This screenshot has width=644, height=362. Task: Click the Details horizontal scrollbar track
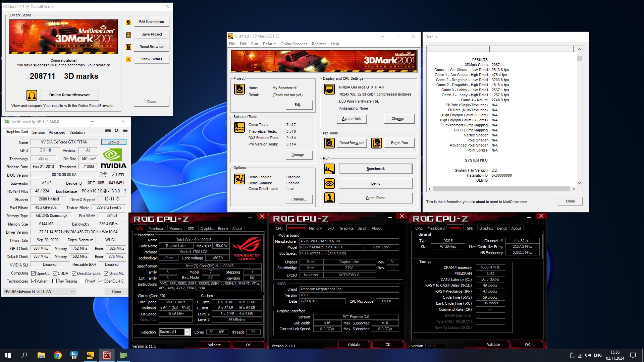click(x=502, y=189)
